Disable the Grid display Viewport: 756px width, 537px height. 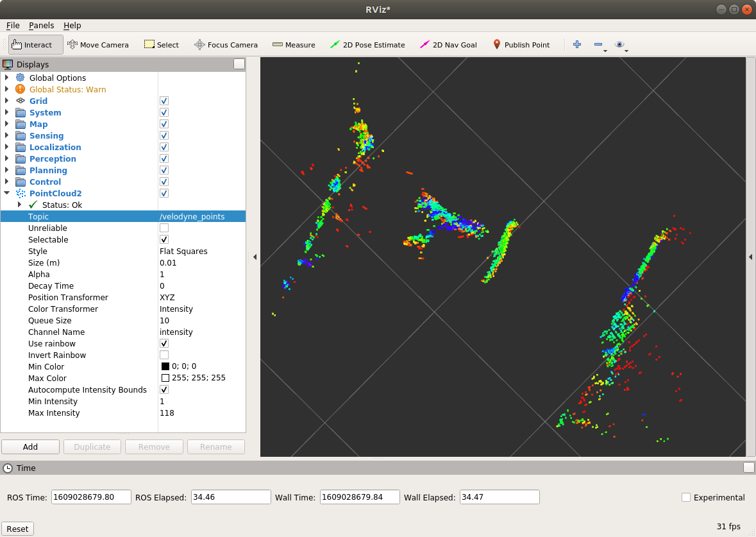pos(164,101)
